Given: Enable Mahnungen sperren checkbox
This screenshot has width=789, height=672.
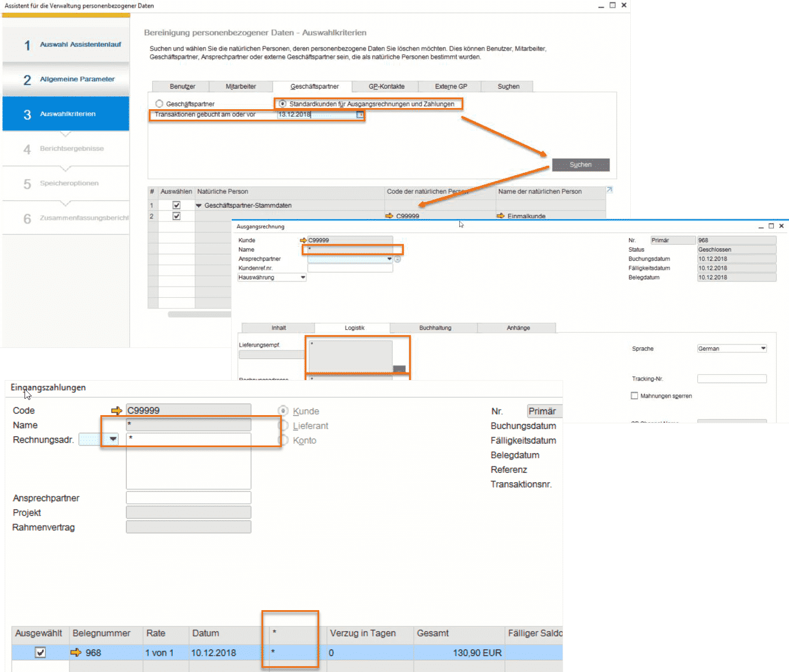Looking at the screenshot, I should tap(634, 396).
